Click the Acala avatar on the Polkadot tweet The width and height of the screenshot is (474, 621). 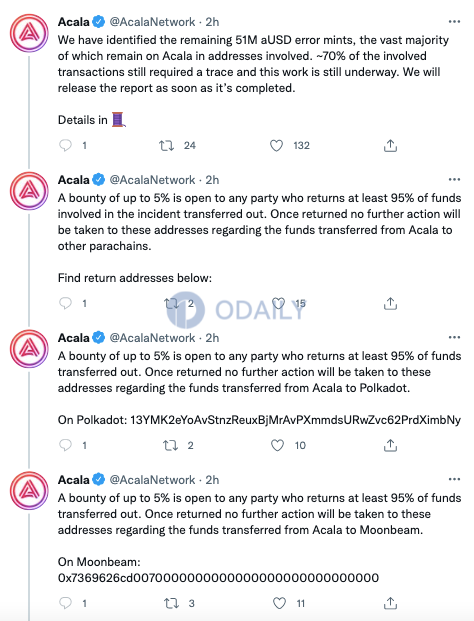tap(29, 349)
